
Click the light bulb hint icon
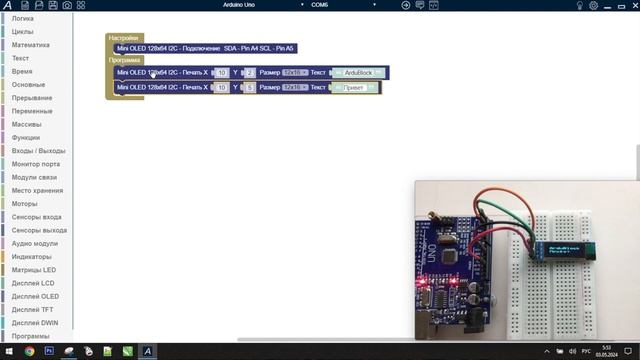click(579, 5)
